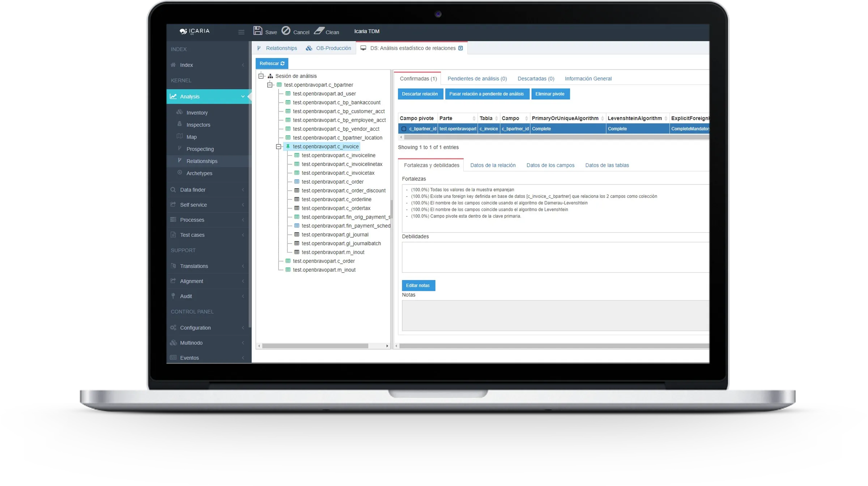
Task: Switch to Pendientes de análisis tab
Action: (x=477, y=79)
